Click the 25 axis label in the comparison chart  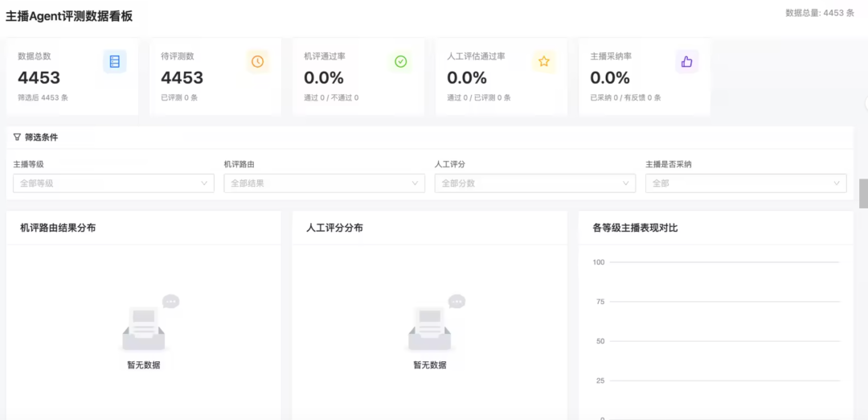click(x=600, y=381)
